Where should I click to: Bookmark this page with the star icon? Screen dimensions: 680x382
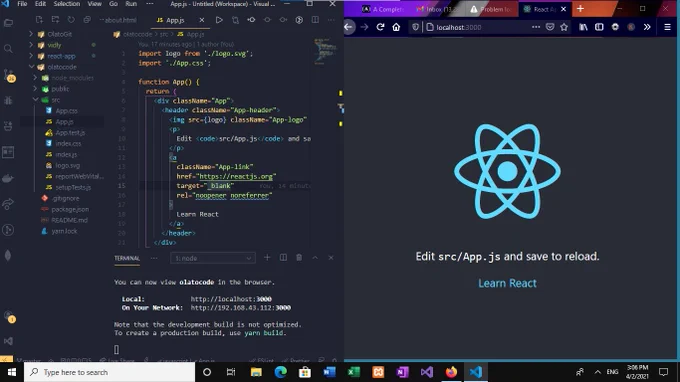pyautogui.click(x=564, y=27)
